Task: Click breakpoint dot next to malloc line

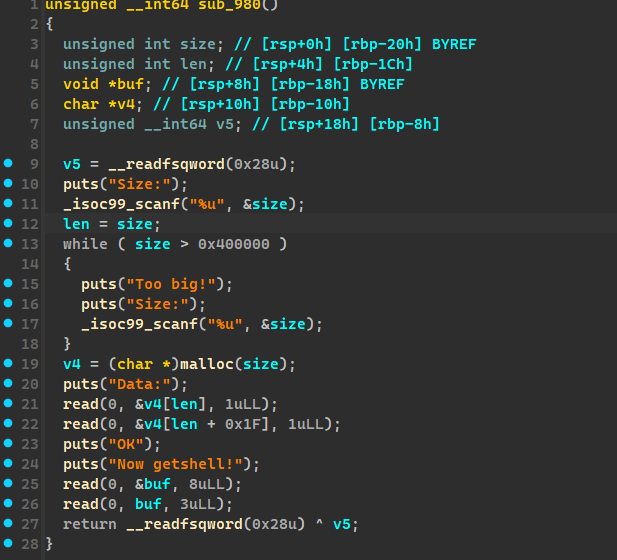Action: [x=9, y=364]
